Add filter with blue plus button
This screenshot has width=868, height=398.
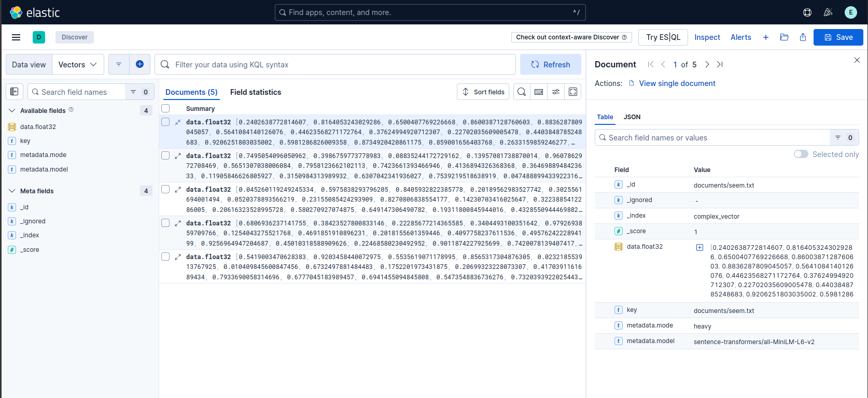pyautogui.click(x=139, y=64)
